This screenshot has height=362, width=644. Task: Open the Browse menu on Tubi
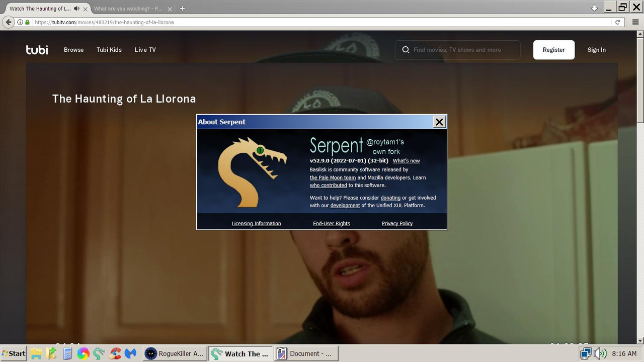(x=73, y=50)
